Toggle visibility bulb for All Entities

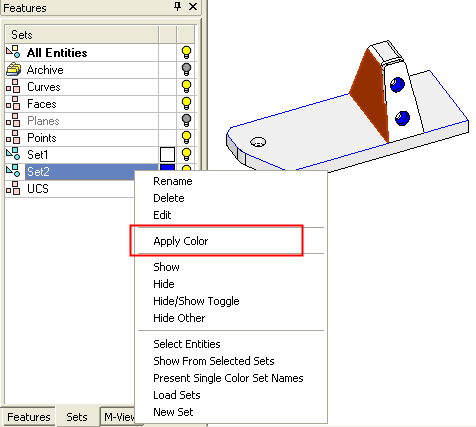(x=186, y=52)
